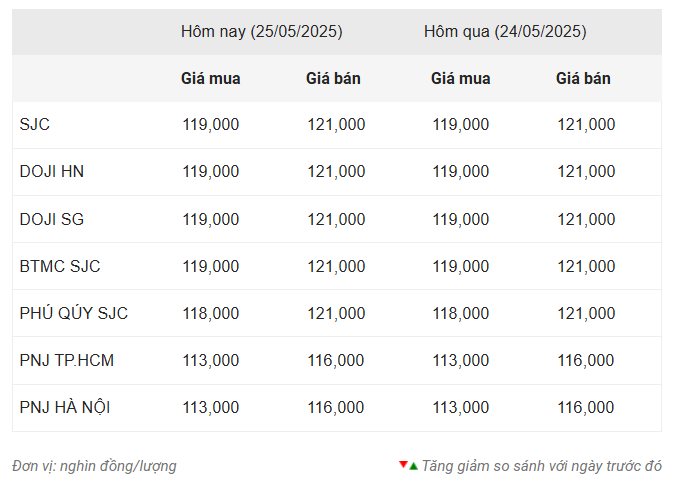Select SJC yesterday's sell price 121,000
Screen dimensions: 674x488
click(585, 125)
